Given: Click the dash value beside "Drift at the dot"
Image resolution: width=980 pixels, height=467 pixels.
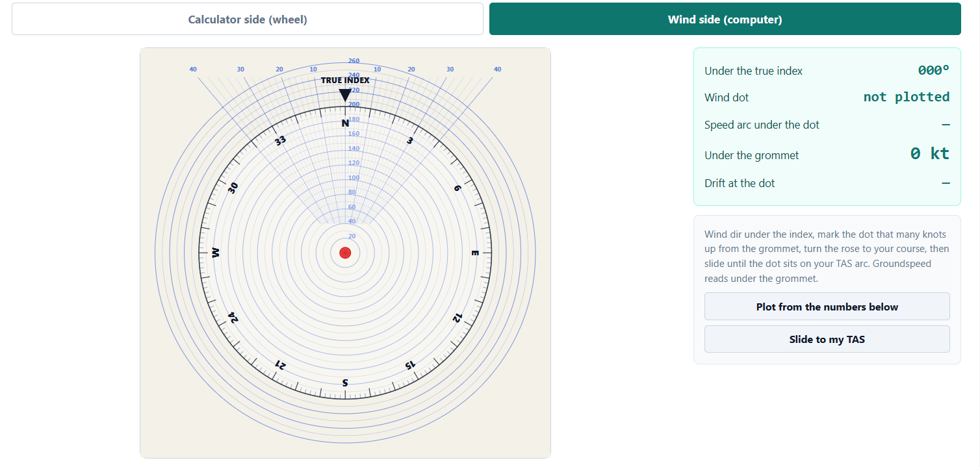Looking at the screenshot, I should point(946,183).
